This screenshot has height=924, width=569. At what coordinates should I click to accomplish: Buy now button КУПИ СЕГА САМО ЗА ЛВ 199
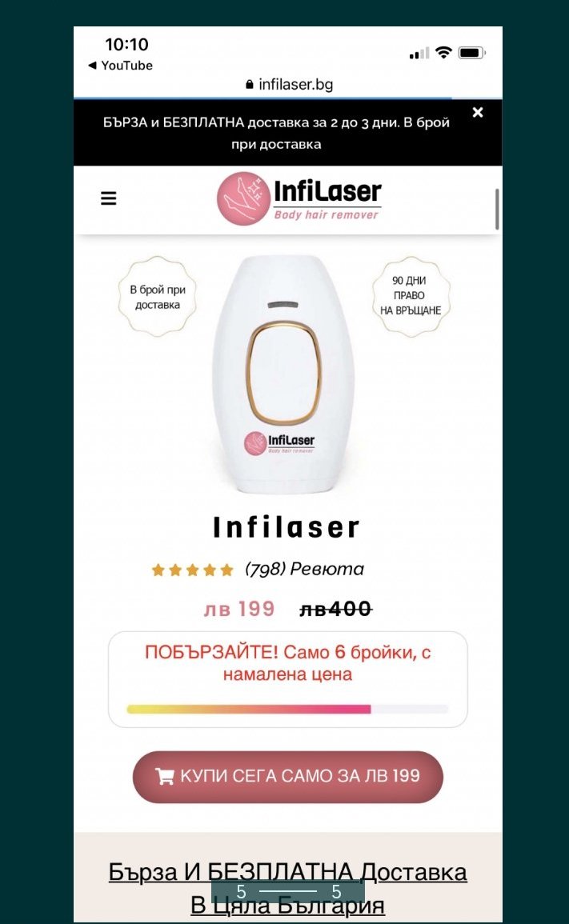pos(288,776)
